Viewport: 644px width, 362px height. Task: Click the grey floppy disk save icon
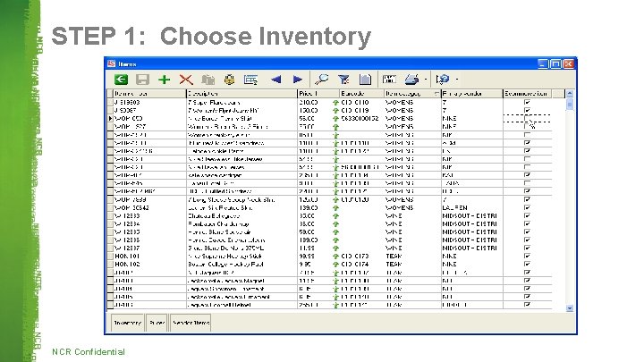[142, 80]
